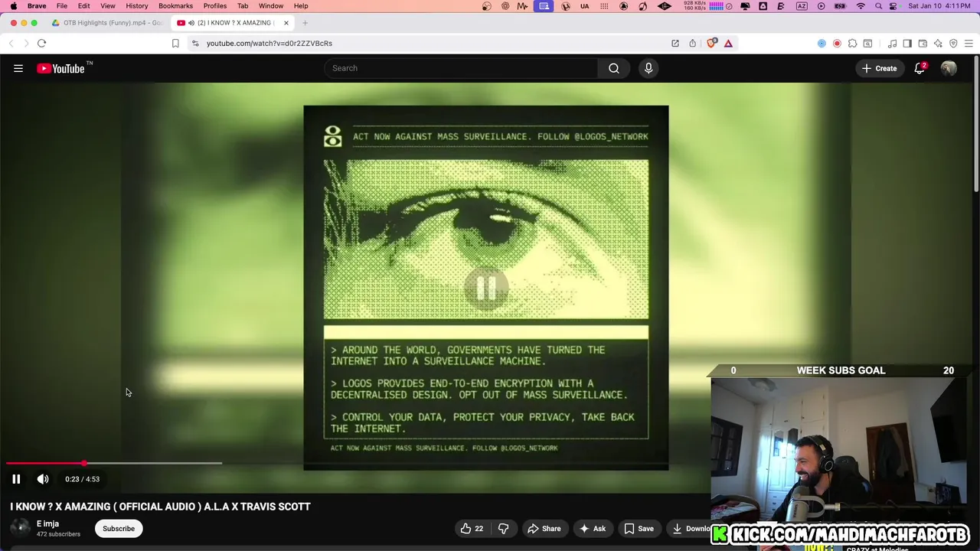The width and height of the screenshot is (980, 551).
Task: Bookmark this page icon
Action: tap(175, 44)
